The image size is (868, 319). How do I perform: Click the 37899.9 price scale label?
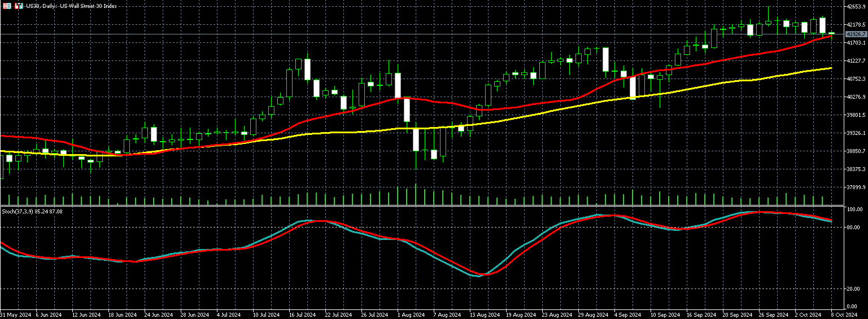click(856, 187)
